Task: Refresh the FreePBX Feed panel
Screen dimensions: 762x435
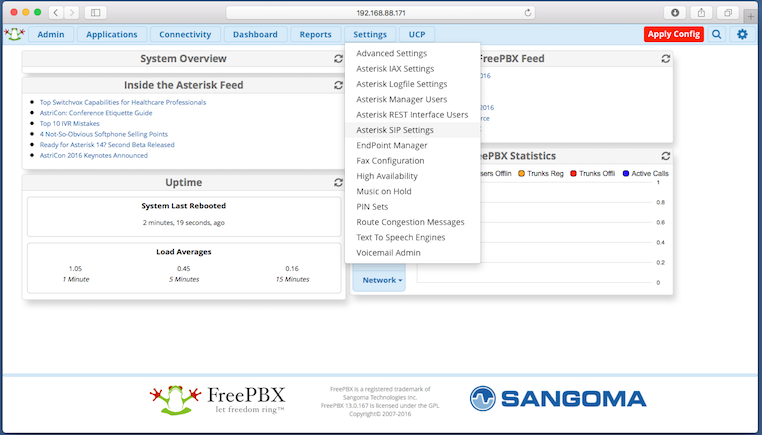Action: click(x=665, y=59)
